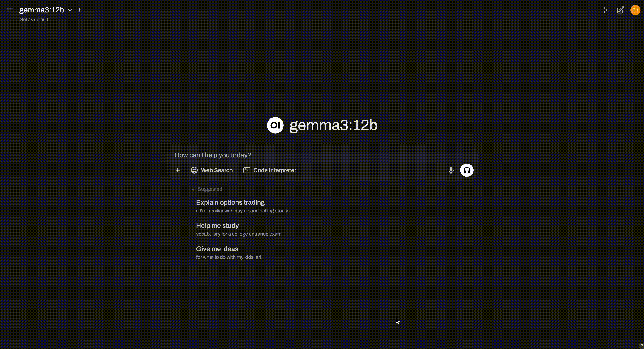Open the chat controls sliders icon

605,10
